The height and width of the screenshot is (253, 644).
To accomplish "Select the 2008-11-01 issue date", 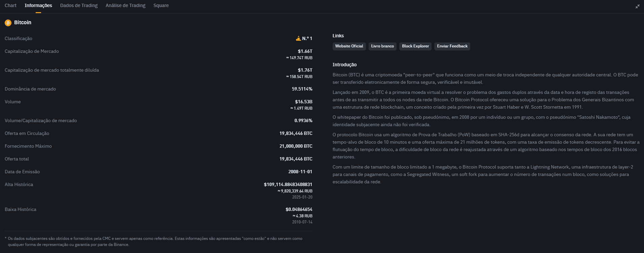I will [300, 172].
